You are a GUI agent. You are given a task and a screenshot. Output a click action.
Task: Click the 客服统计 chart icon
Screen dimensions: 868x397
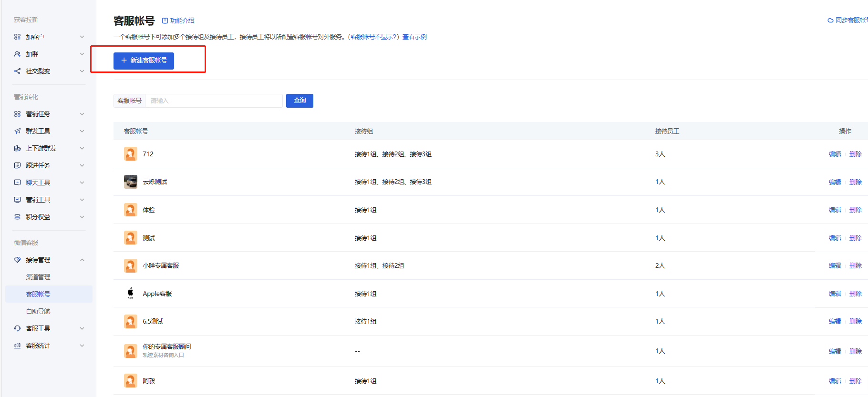[x=17, y=346]
